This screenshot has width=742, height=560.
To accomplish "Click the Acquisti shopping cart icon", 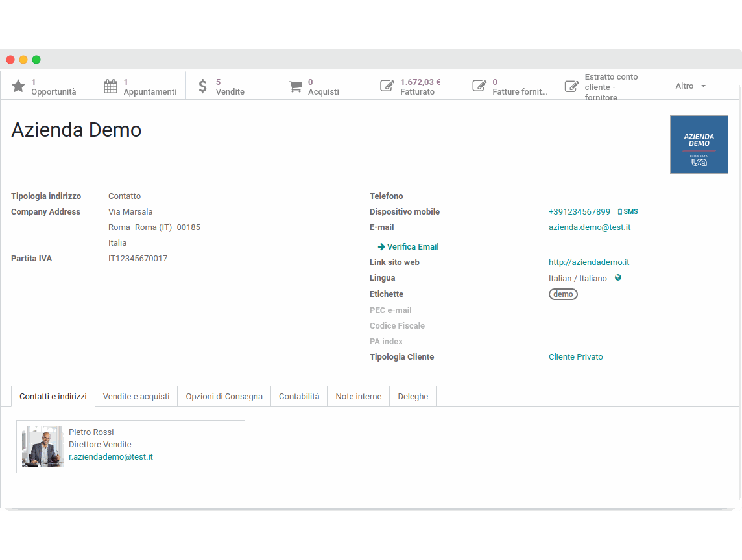I will (x=295, y=85).
